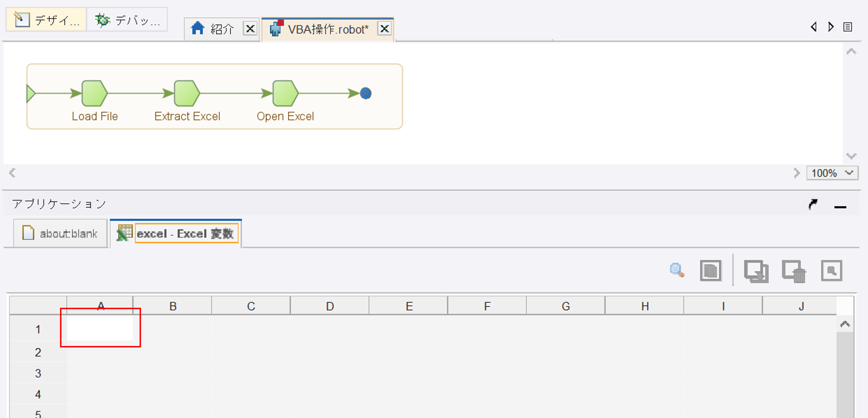Screen dimensions: 868x418
Task: Click the window with arrow icon
Action: pyautogui.click(x=756, y=271)
